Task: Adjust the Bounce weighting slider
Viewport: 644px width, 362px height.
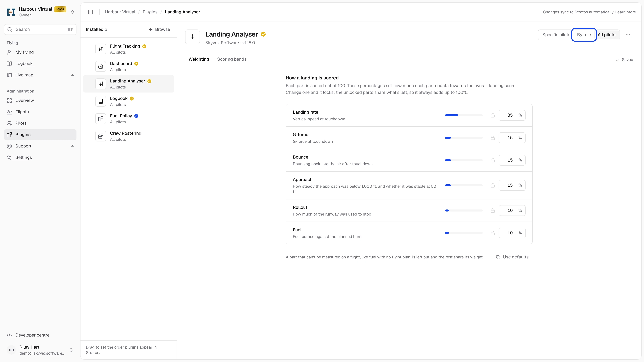Action: pos(464,160)
